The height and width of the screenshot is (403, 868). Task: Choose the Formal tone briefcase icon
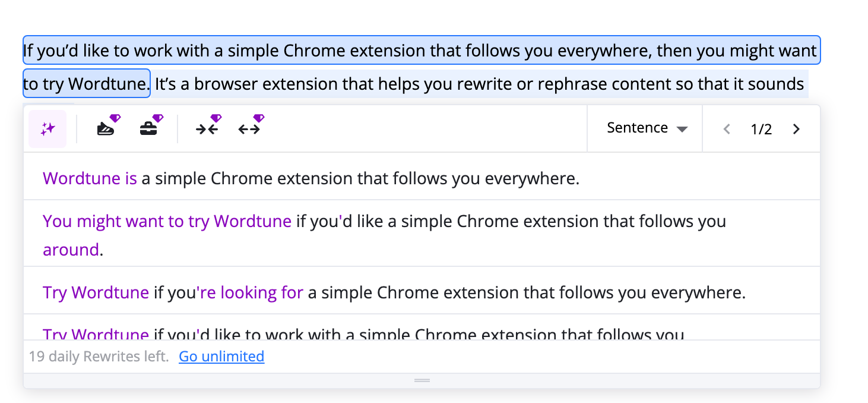click(x=148, y=129)
